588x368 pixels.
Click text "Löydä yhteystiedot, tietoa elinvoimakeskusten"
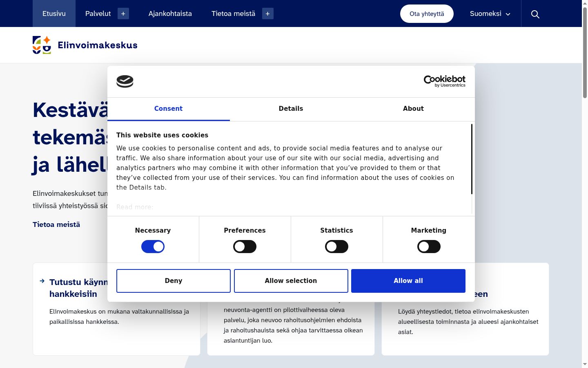[x=463, y=312]
